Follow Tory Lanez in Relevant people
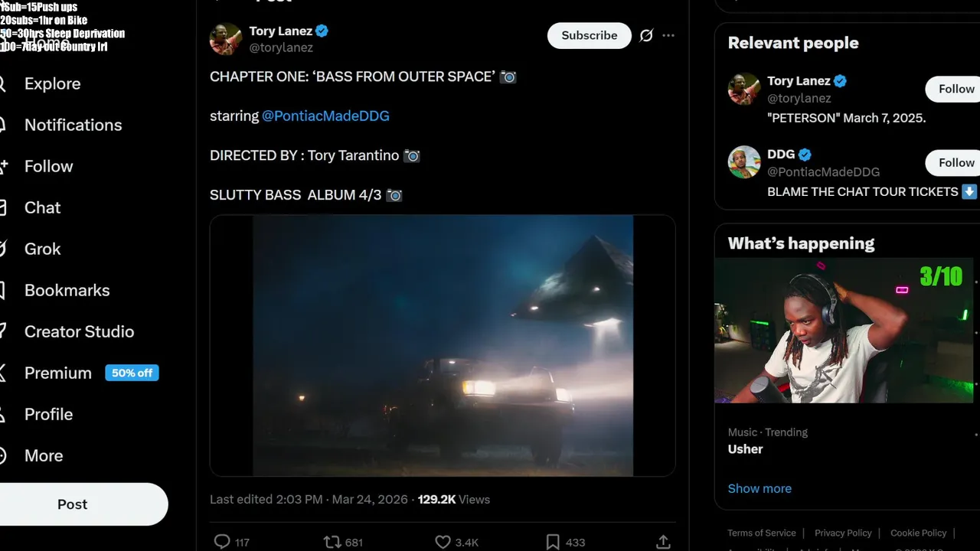Viewport: 980px width, 551px height. click(955, 89)
